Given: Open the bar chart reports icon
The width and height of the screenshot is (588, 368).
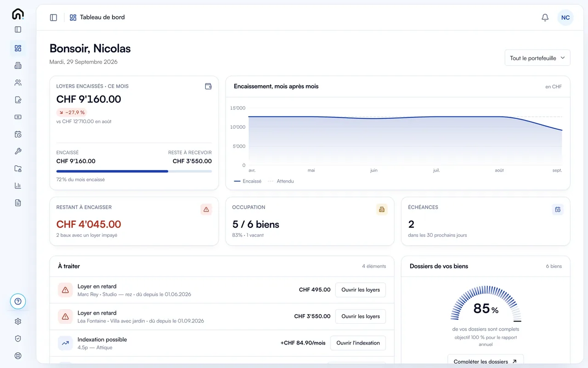Looking at the screenshot, I should tap(18, 186).
